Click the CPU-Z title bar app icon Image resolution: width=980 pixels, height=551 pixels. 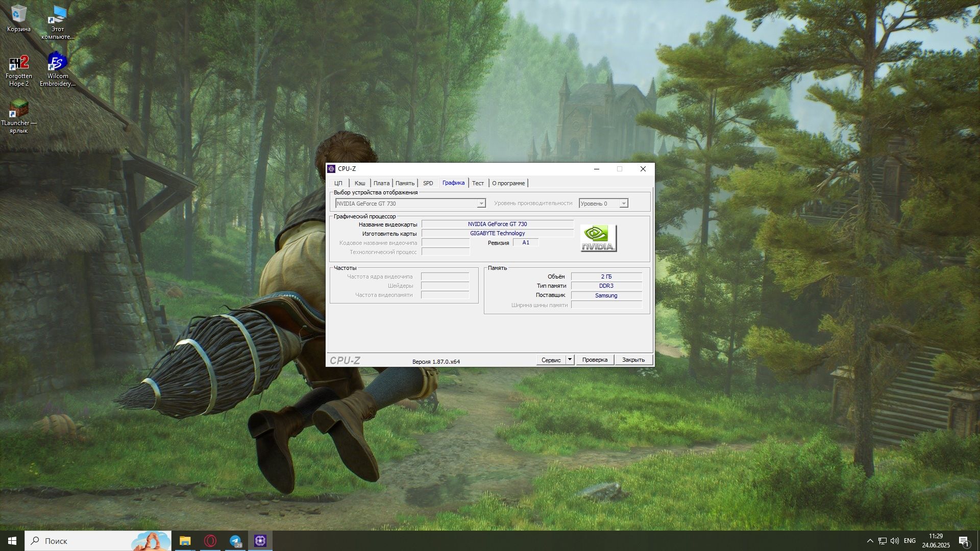point(331,169)
